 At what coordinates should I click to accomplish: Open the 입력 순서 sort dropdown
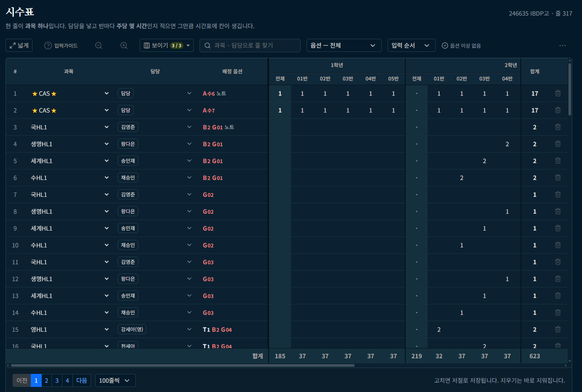coord(411,46)
